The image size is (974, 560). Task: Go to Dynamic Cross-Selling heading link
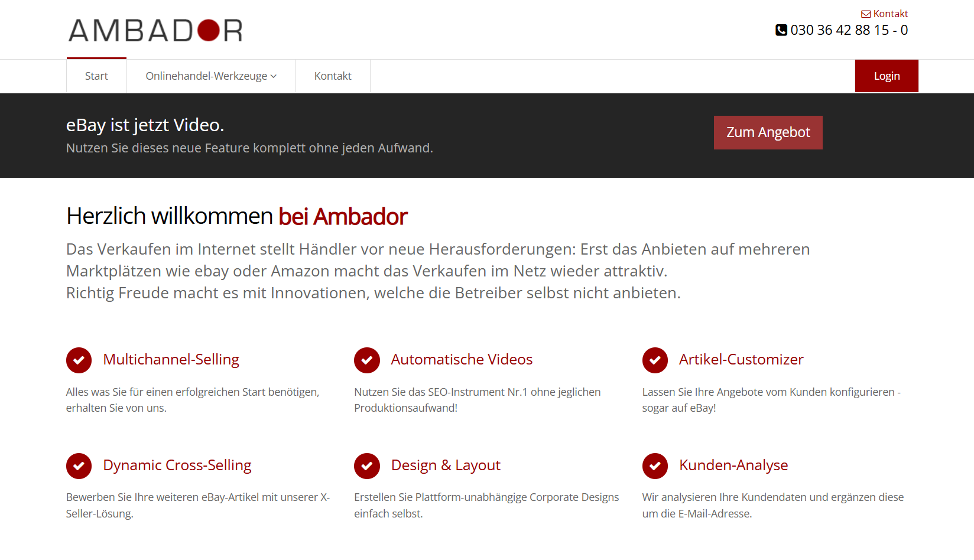click(177, 465)
